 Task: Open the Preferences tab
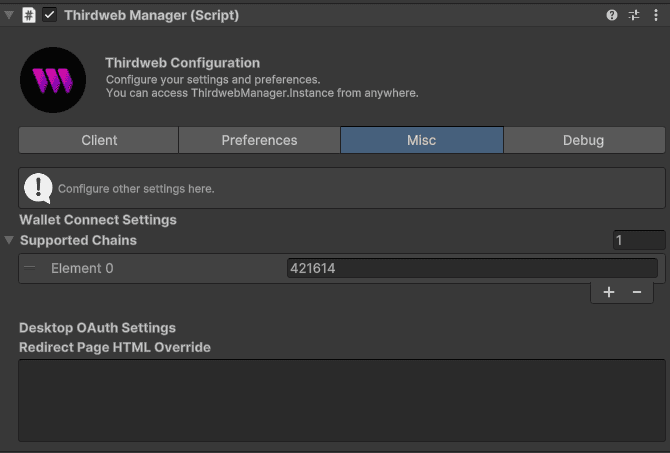coord(259,140)
